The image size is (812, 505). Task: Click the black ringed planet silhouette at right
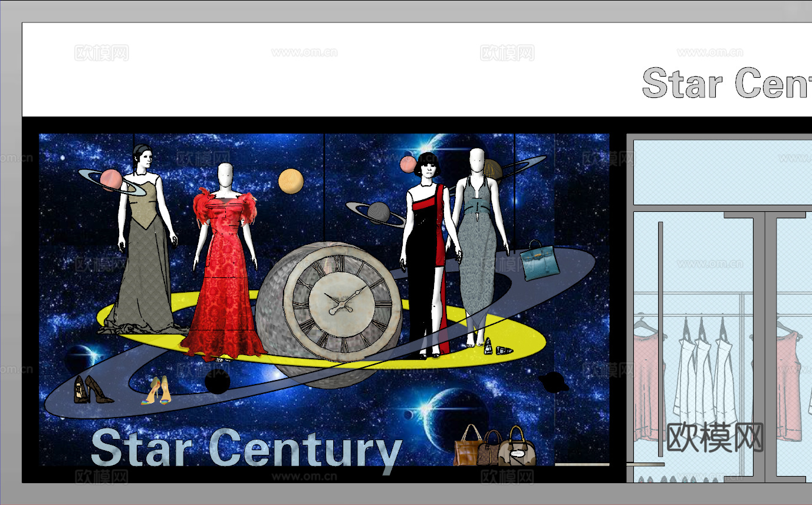(554, 382)
